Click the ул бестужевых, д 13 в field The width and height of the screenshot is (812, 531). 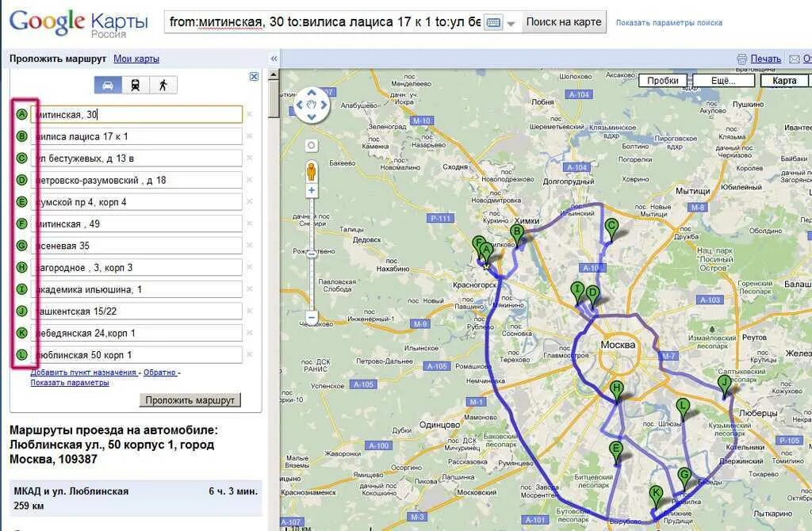(x=136, y=159)
